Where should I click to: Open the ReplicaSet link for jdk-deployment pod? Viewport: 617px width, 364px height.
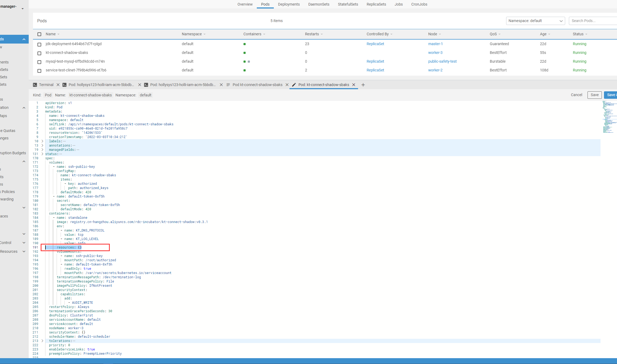(x=375, y=44)
